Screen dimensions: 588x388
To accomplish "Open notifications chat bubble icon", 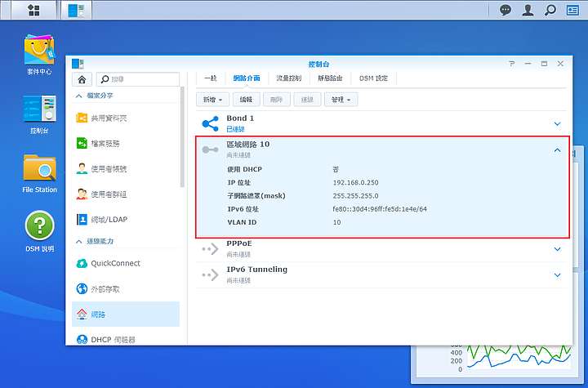I will 506,10.
